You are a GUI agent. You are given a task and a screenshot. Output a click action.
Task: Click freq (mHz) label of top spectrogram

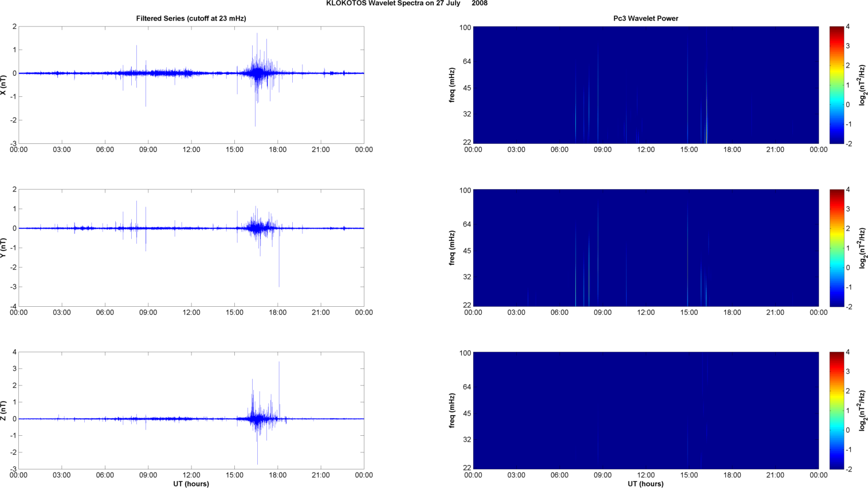click(x=452, y=85)
